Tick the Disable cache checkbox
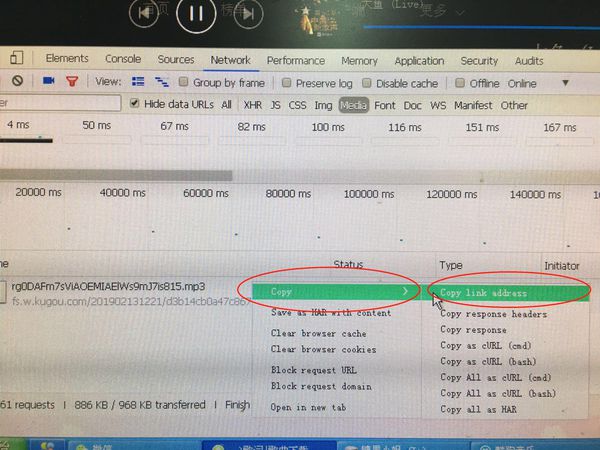Screen dimensions: 600x450 tap(367, 83)
